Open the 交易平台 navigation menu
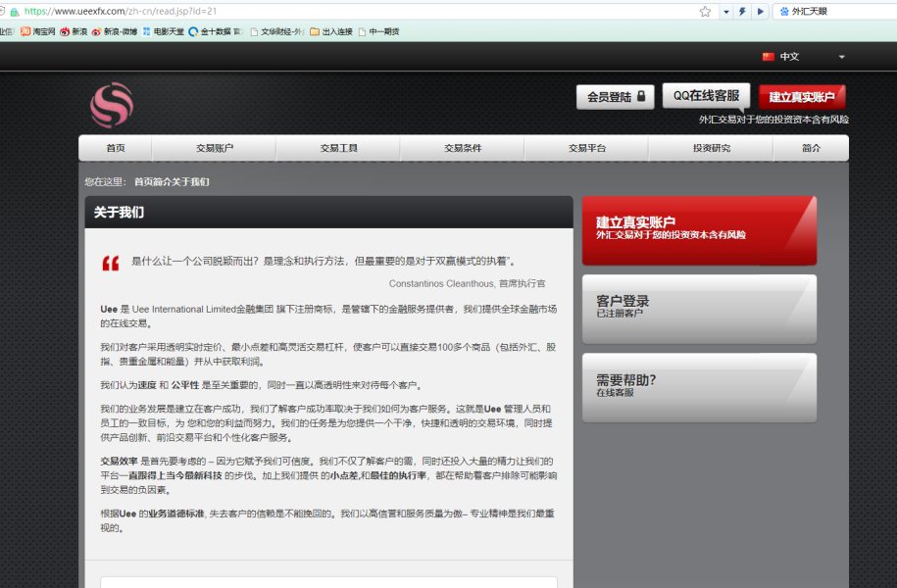Viewport: 897px width, 588px height. (586, 148)
